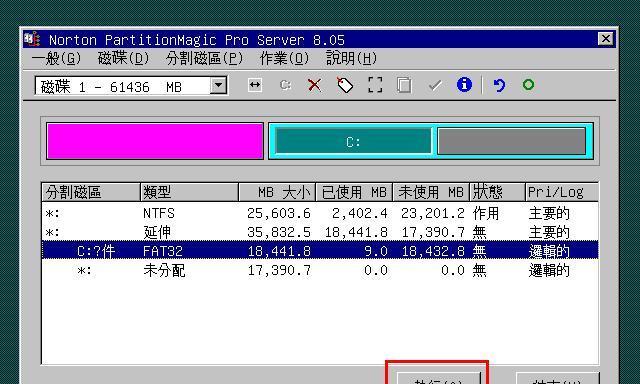Click the grayed C: drive letter toolbar icon

[285, 85]
